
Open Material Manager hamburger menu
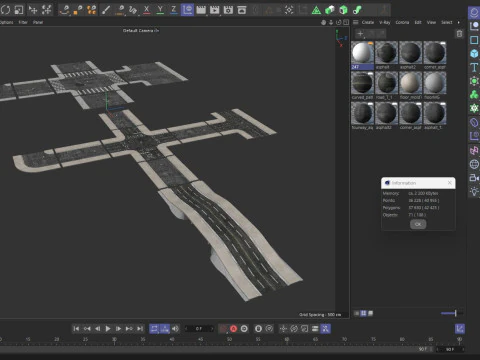click(356, 22)
